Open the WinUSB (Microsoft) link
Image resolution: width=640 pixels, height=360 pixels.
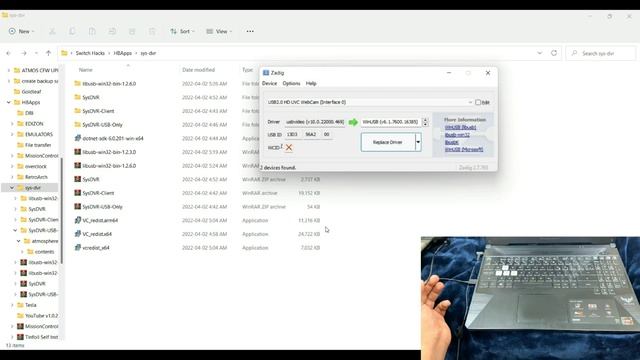464,149
